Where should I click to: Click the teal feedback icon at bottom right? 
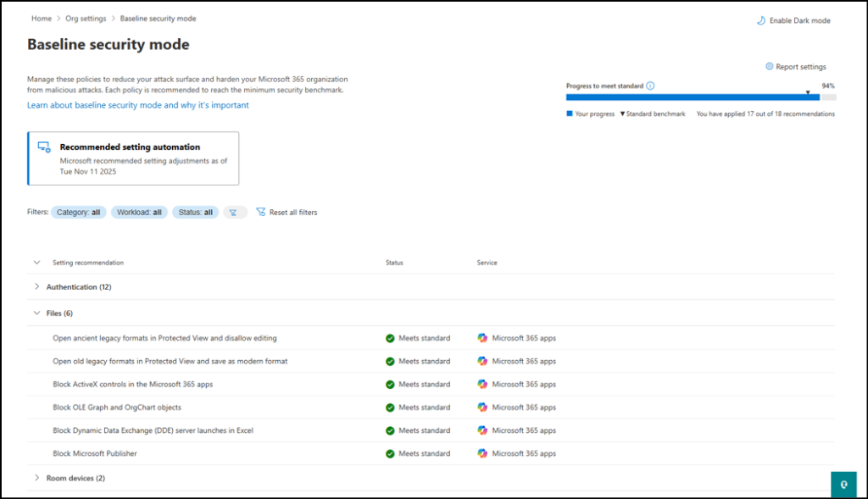click(x=843, y=484)
